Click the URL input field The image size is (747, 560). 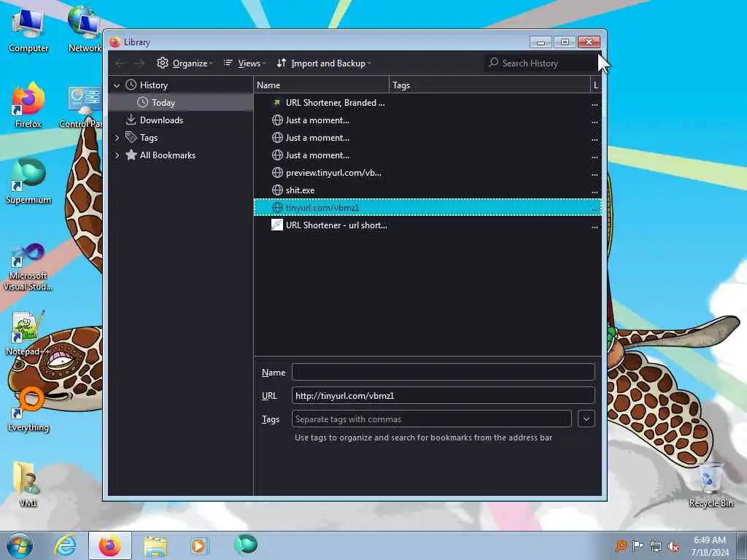click(443, 396)
